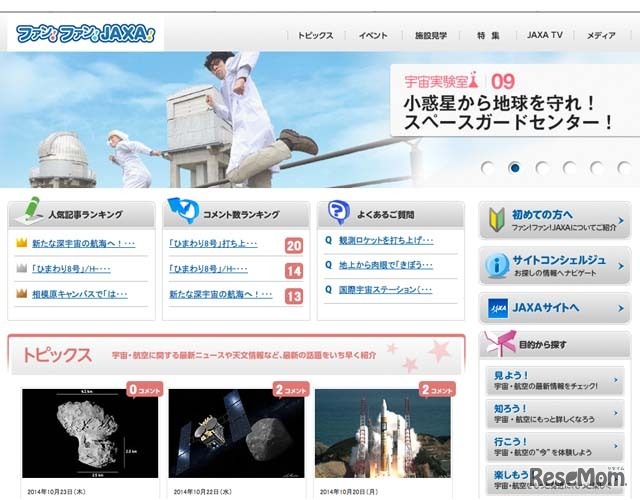Open 相模原キャンパスで「は… ranking link
640x500 pixels.
80,294
